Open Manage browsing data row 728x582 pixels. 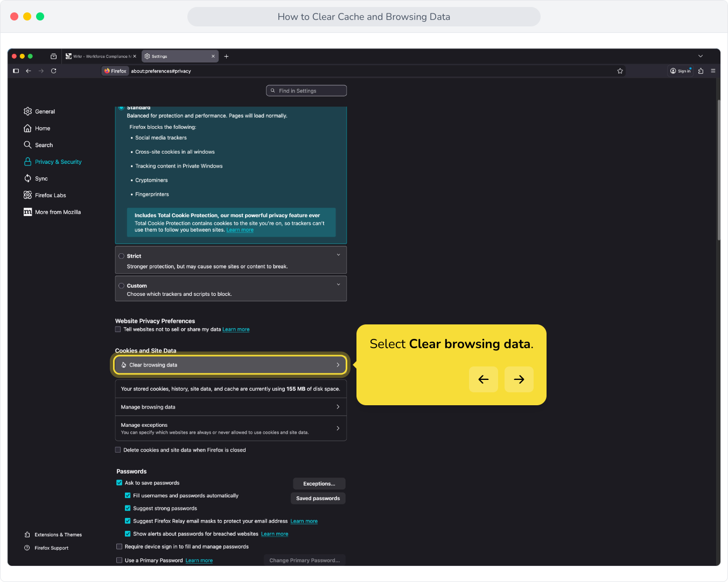pyautogui.click(x=230, y=407)
